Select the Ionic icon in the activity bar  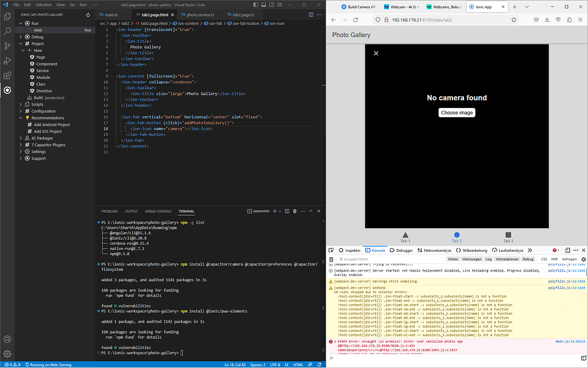coord(7,90)
